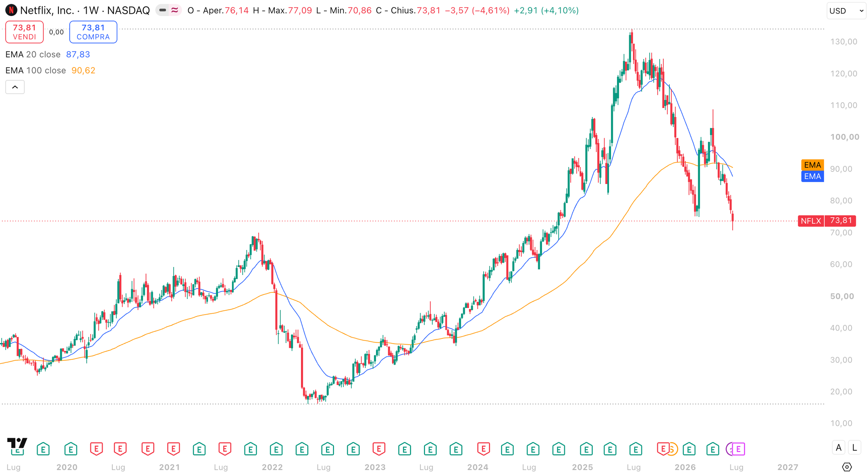Image resolution: width=868 pixels, height=476 pixels.
Task: Click the spread value 0,00
Action: [x=56, y=32]
